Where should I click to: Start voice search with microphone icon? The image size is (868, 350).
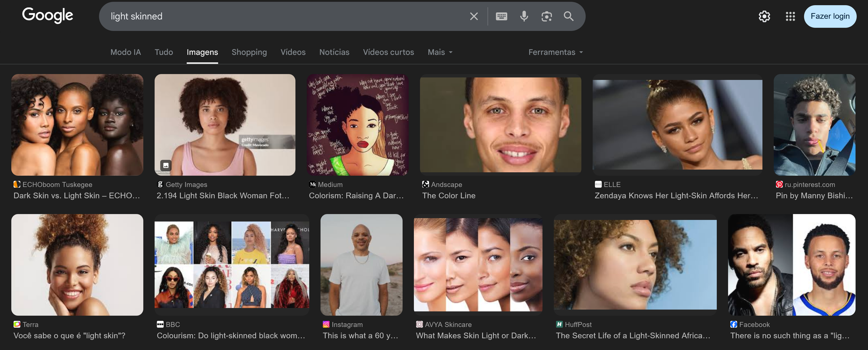pyautogui.click(x=524, y=16)
